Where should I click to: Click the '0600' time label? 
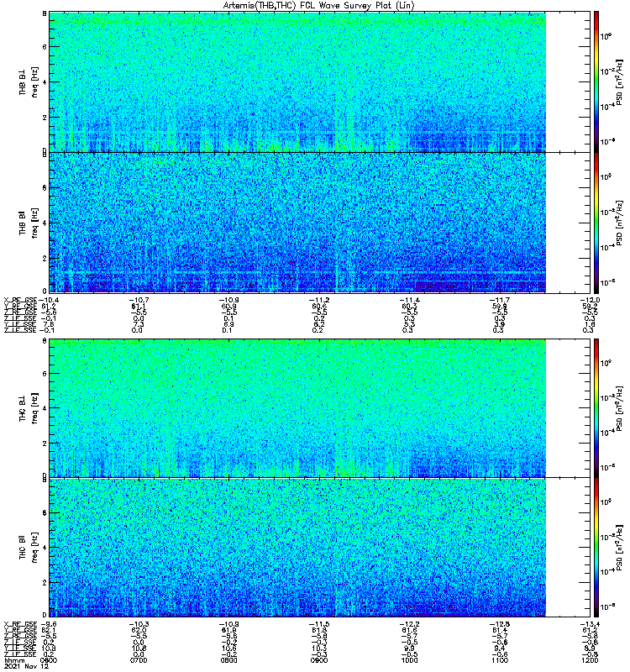coord(49,660)
